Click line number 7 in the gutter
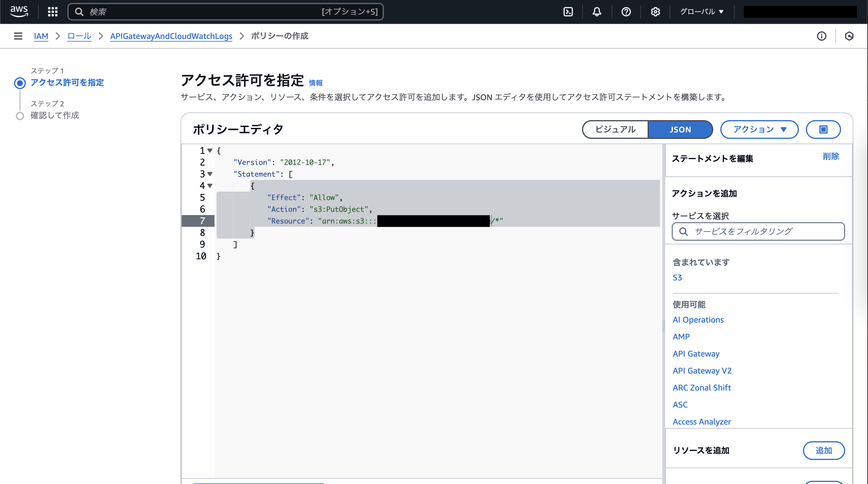The image size is (868, 484). click(x=202, y=221)
